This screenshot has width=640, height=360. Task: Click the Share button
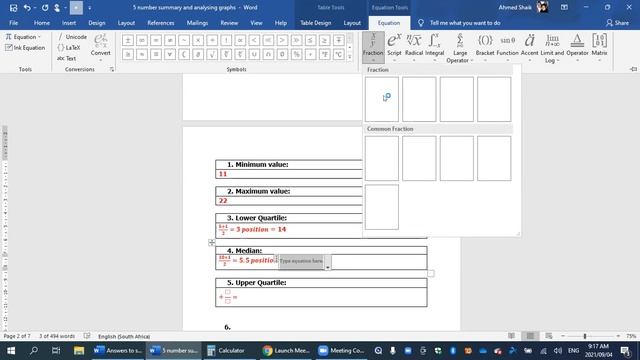617,23
